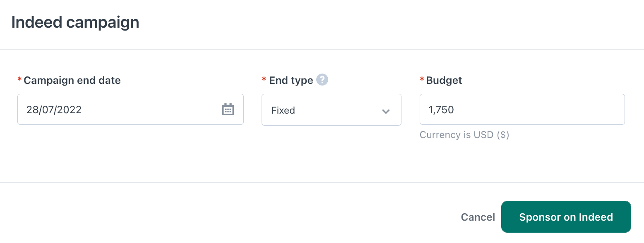Screen dimensions: 644x243
Task: Click the "Currency is USD ($)" hint
Action: (464, 135)
